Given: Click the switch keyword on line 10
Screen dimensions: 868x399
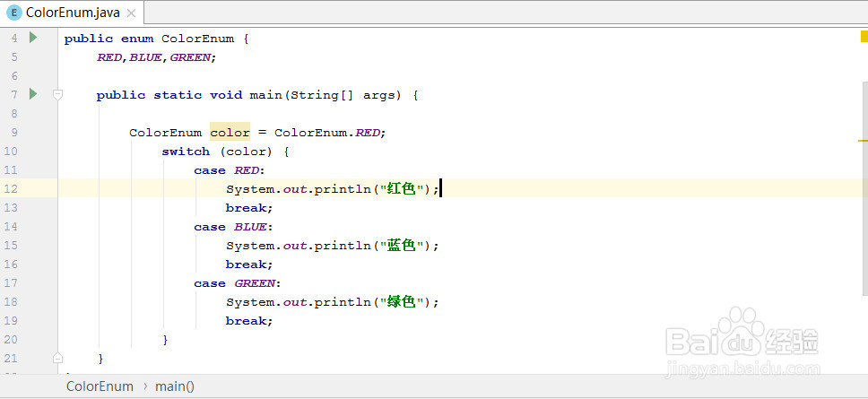Looking at the screenshot, I should (186, 152).
